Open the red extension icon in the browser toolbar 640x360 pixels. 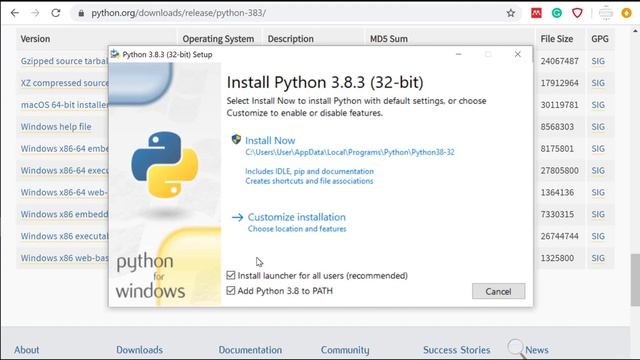pos(536,13)
